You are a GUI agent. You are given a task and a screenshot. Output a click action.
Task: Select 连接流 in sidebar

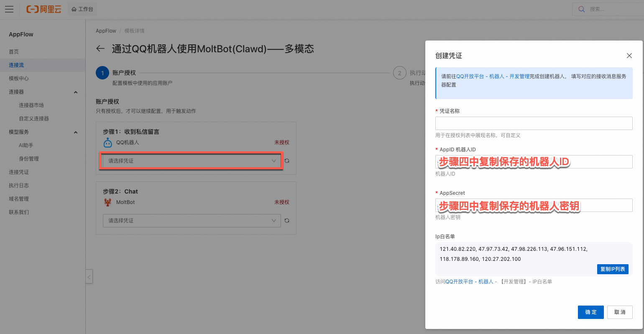click(16, 65)
